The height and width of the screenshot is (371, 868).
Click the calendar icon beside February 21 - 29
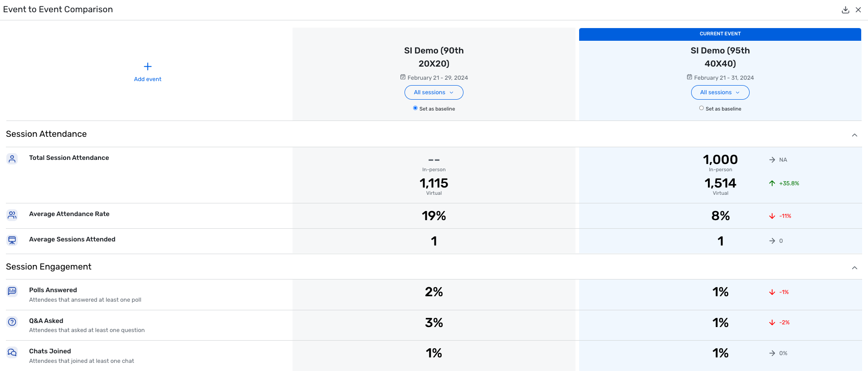(x=403, y=77)
